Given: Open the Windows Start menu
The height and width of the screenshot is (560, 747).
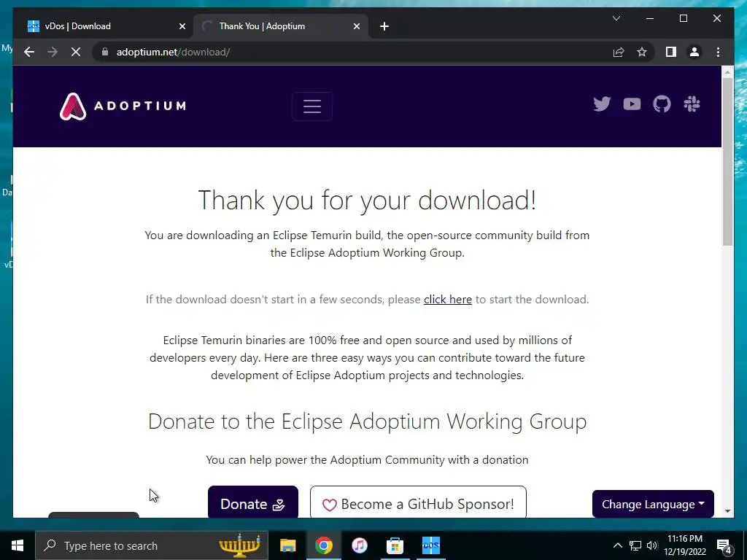Looking at the screenshot, I should [x=18, y=545].
